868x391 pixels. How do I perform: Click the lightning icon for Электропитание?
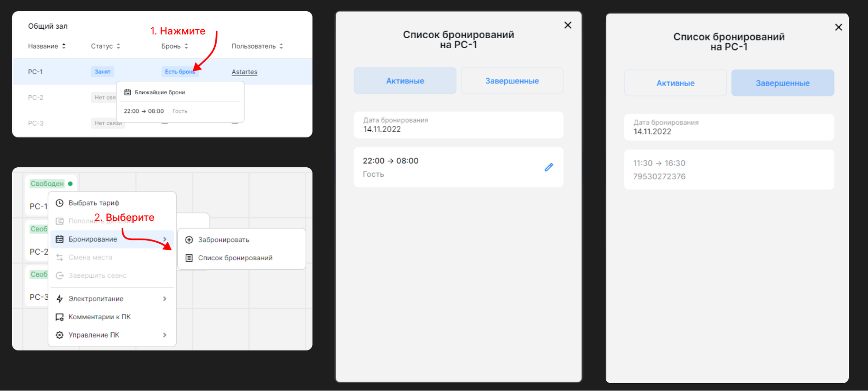pos(60,299)
